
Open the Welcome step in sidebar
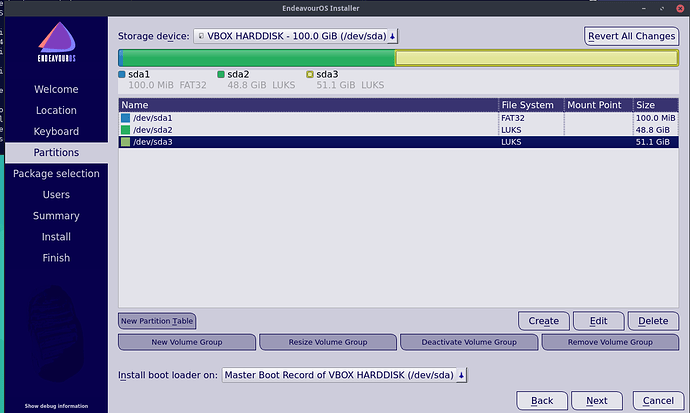(56, 89)
